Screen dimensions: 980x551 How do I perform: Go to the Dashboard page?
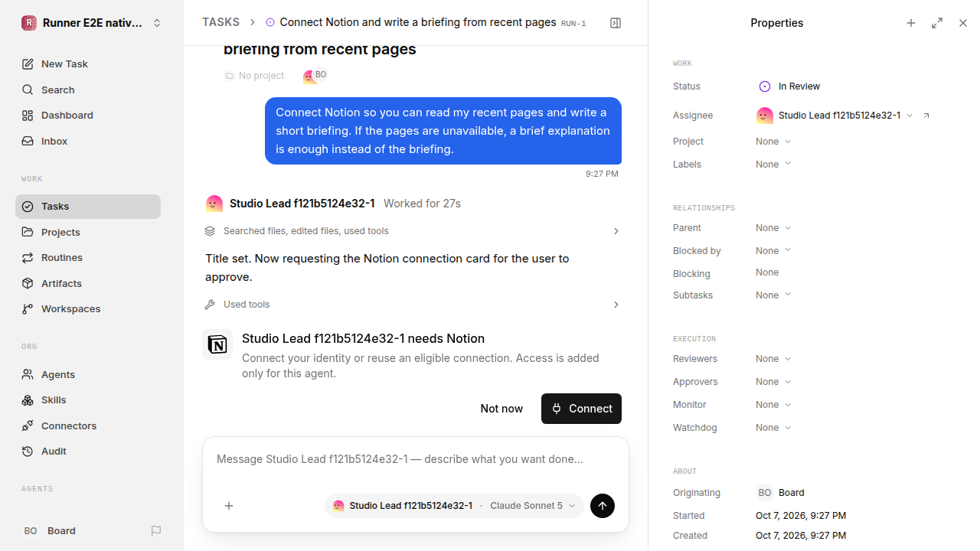click(88, 116)
